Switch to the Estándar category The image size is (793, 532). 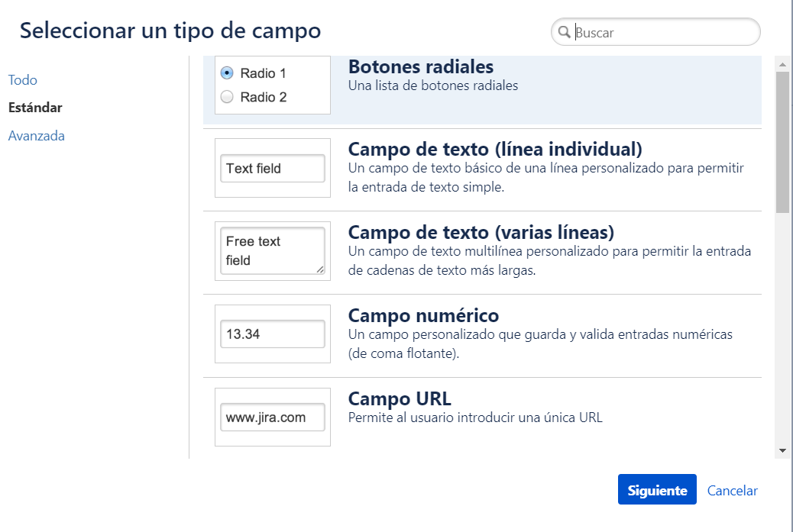tap(35, 108)
